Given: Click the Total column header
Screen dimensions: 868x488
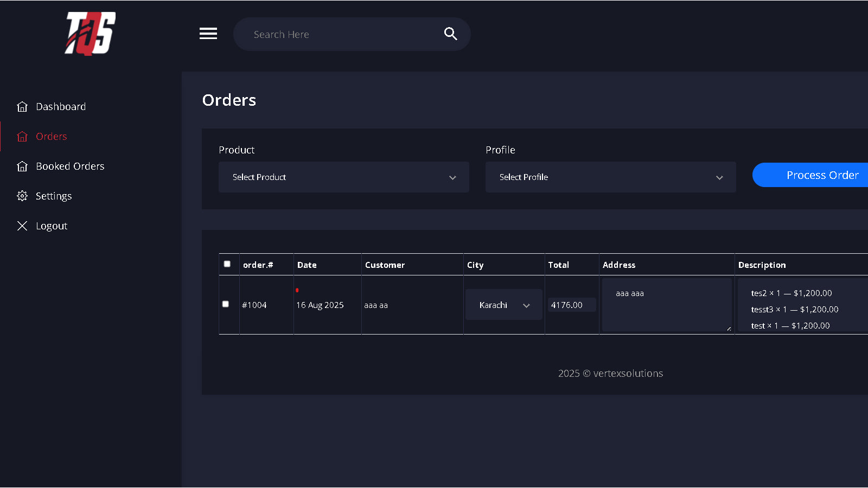Looking at the screenshot, I should (x=559, y=265).
